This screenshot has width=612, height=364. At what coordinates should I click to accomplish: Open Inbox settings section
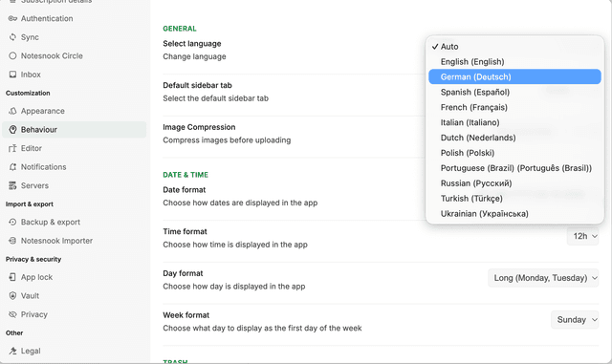75,75
